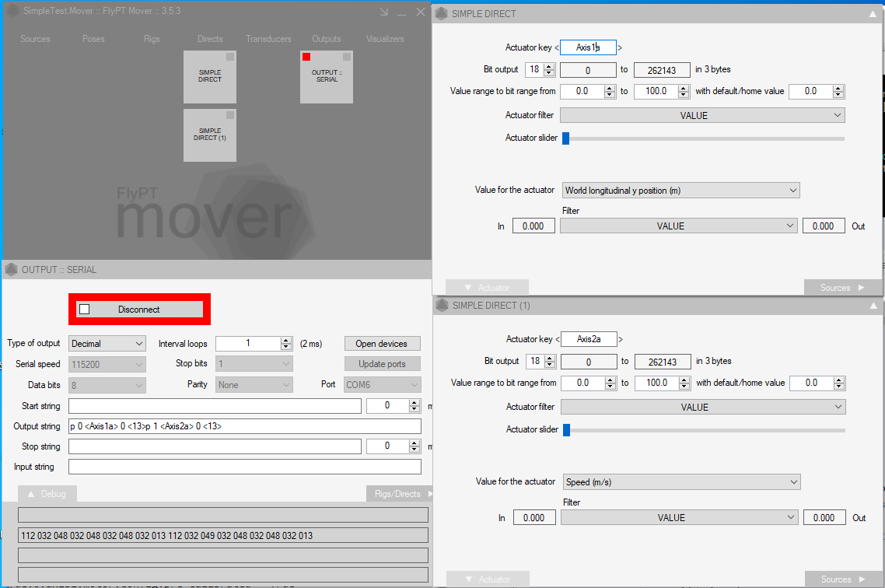Click previous arrow beside Axis1a key
Viewport: 885px width, 588px height.
(x=557, y=48)
